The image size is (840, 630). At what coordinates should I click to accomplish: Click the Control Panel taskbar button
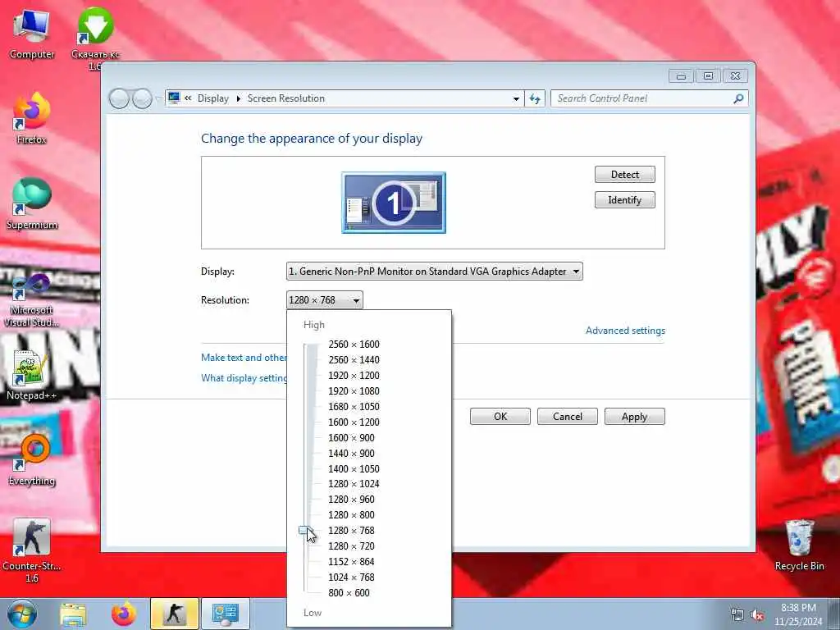coord(225,614)
